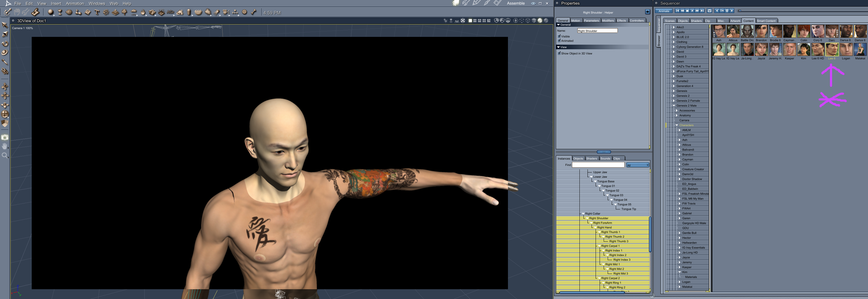Select the text tool in the top toolbar
The image size is (868, 299).
[97, 12]
